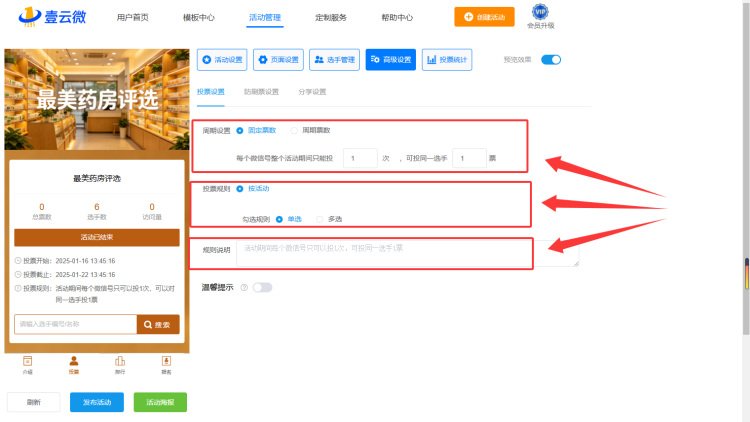Viewport: 750px width, 422px height.
Task: Click the 规则说明 text area
Action: (408, 254)
